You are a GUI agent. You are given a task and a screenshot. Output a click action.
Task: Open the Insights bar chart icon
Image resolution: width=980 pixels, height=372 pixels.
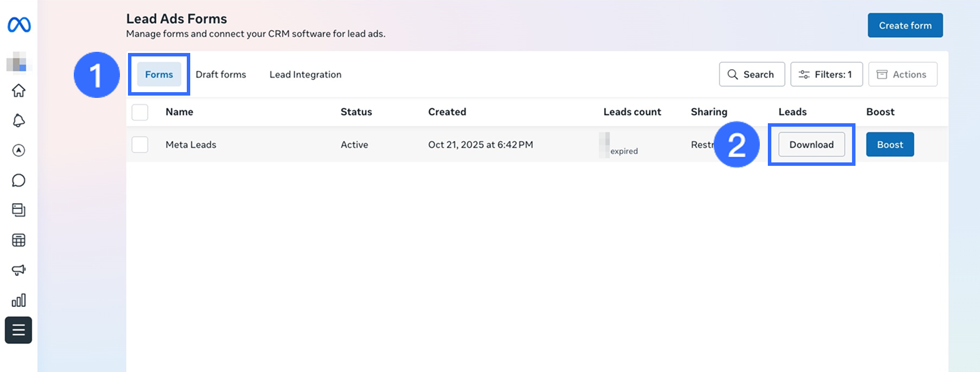coord(19,300)
